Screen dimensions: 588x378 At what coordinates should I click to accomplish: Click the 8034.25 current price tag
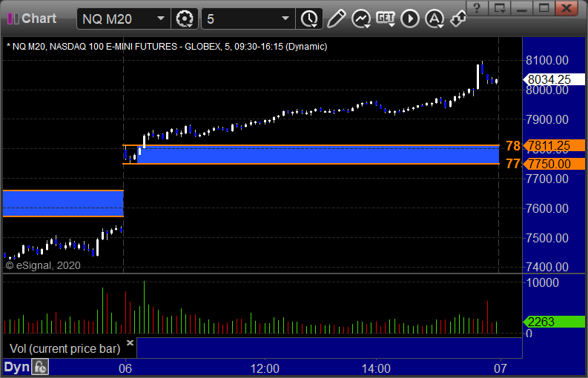tap(554, 79)
